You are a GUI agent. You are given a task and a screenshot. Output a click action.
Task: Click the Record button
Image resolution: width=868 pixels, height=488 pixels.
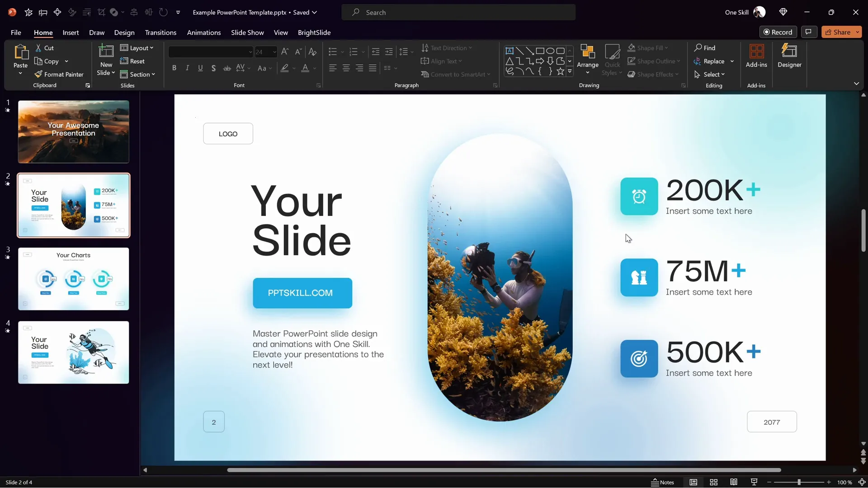[x=778, y=32]
